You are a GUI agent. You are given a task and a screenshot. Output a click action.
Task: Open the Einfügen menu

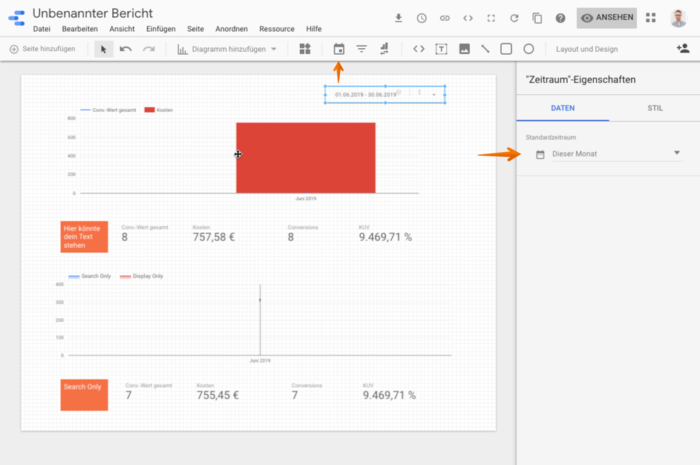click(161, 29)
